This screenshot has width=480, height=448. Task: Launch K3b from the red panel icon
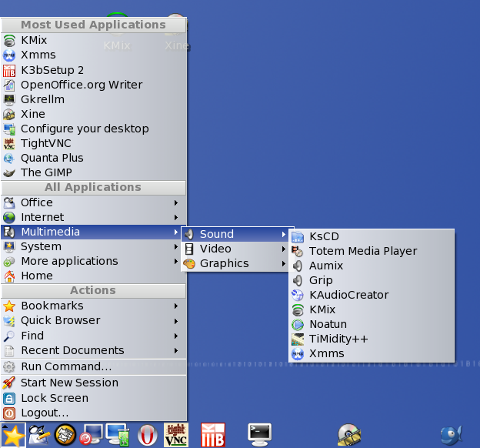click(213, 435)
